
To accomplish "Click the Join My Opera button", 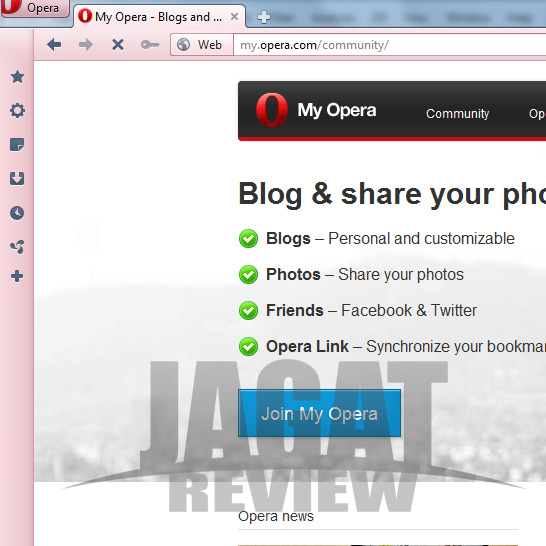I will pos(319,413).
